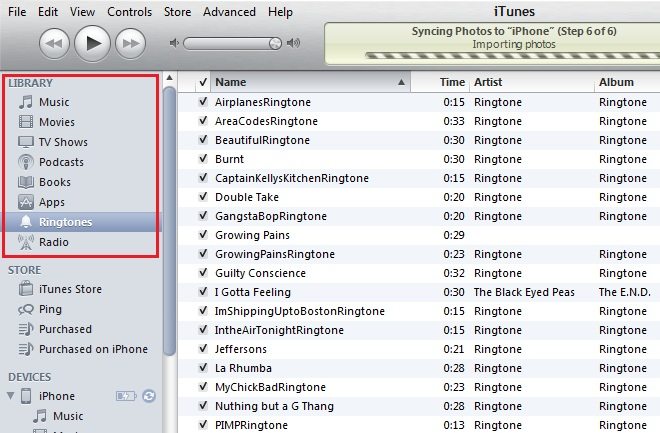Select the GrowingPainsRingtone track
Image resolution: width=660 pixels, height=433 pixels.
[275, 254]
